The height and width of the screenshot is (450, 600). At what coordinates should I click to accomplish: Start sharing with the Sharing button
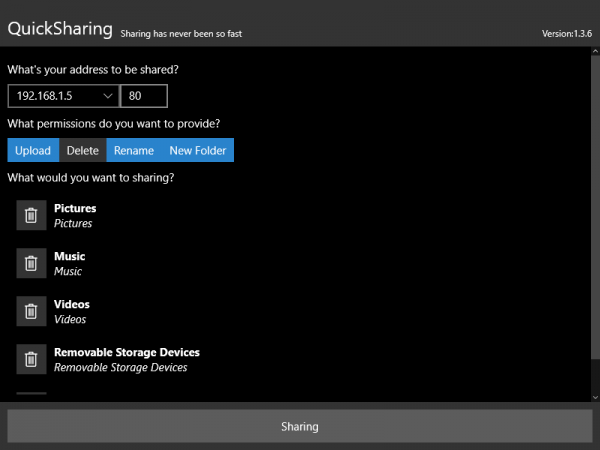pos(300,426)
